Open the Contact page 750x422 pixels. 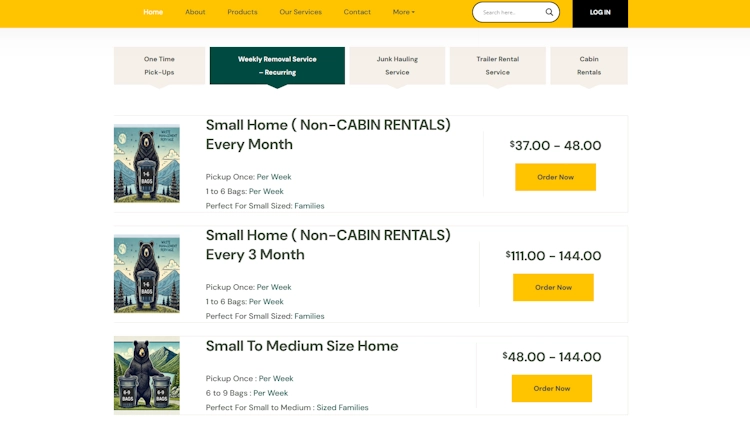coord(357,12)
